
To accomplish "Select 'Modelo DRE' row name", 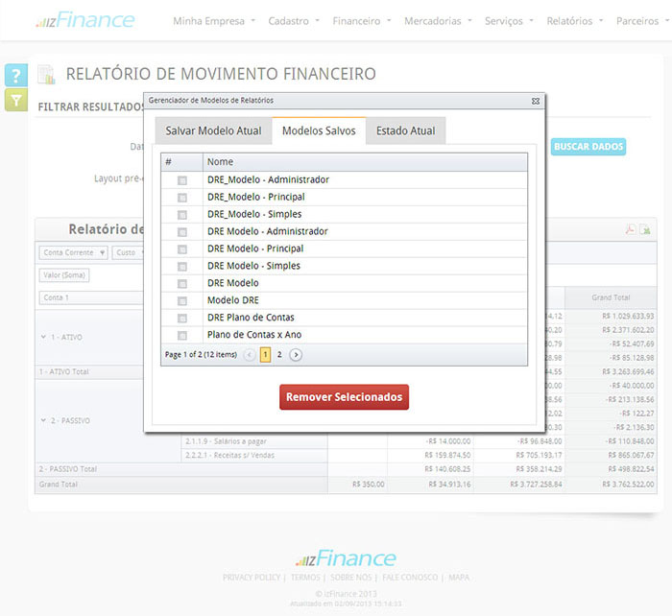I will pos(233,300).
